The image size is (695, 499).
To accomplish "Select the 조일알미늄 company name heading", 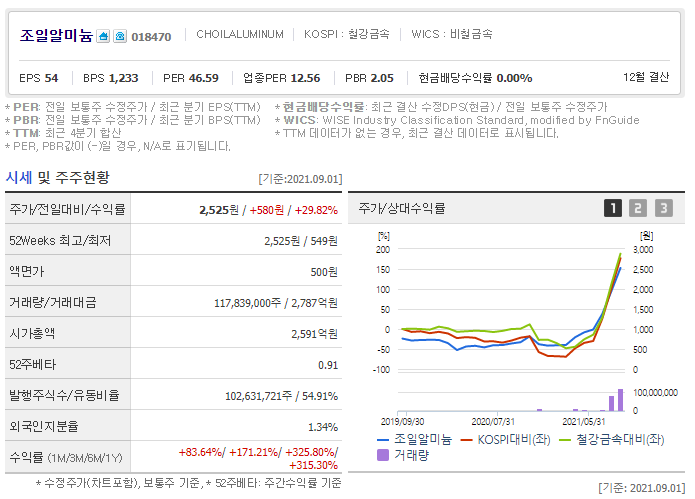I will tap(56, 35).
